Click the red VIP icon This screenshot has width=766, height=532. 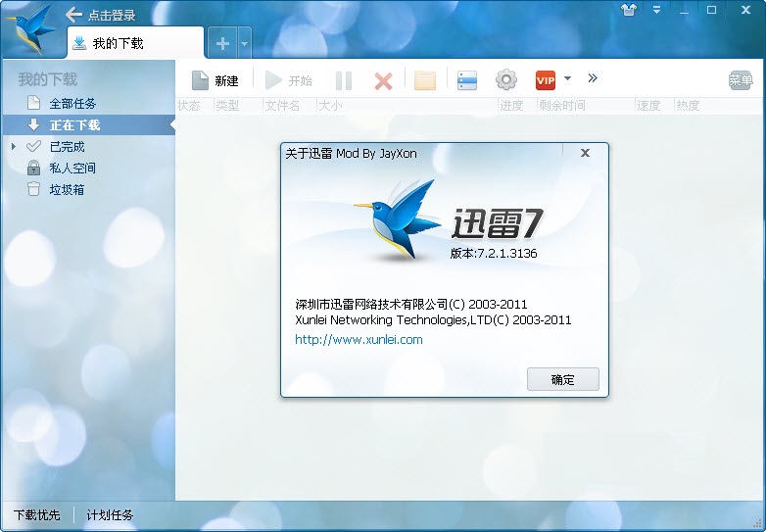point(546,80)
